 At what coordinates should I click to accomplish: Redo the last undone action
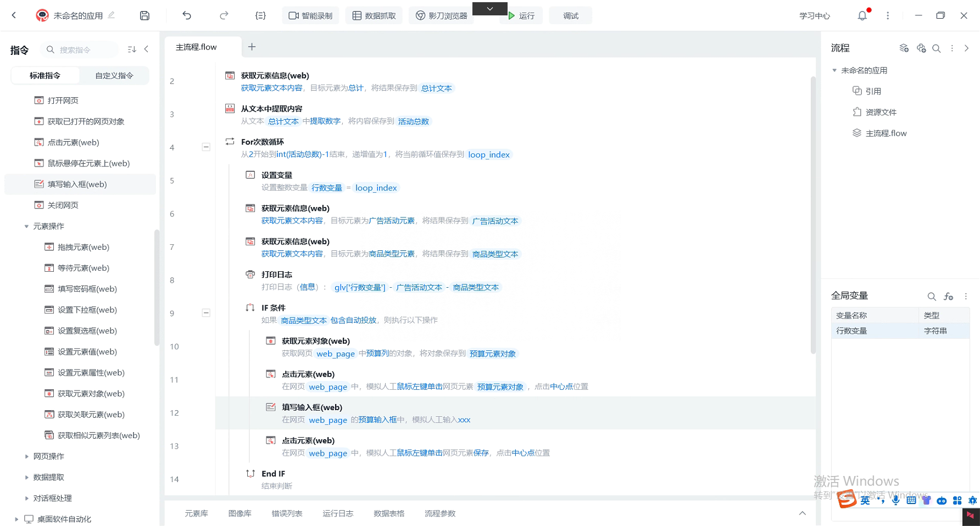pos(224,15)
